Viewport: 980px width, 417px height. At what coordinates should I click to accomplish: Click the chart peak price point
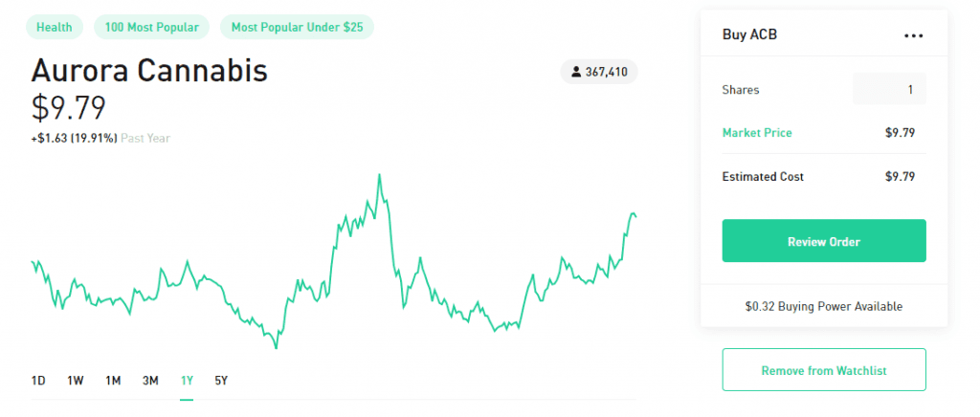[x=379, y=175]
